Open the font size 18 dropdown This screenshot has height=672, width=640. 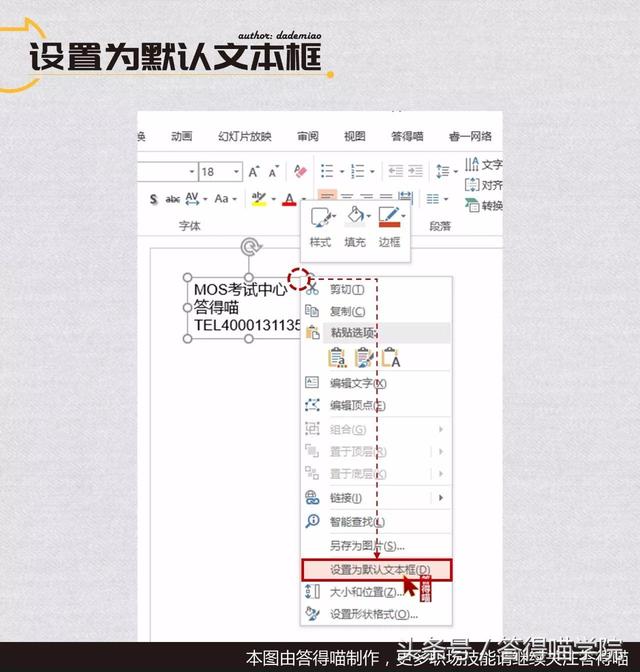[x=236, y=172]
